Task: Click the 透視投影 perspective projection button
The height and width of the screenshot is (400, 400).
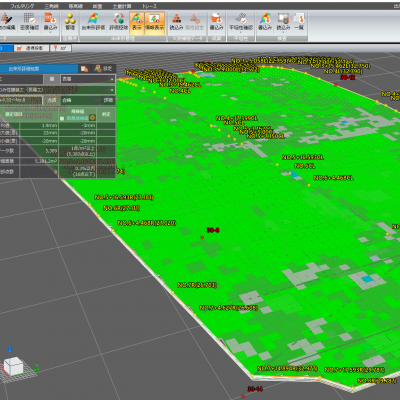Action: pos(32,48)
